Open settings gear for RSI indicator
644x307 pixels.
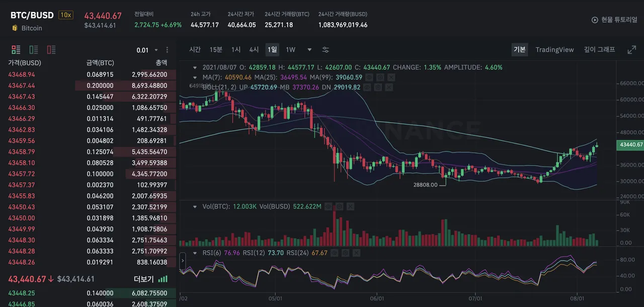tap(346, 253)
